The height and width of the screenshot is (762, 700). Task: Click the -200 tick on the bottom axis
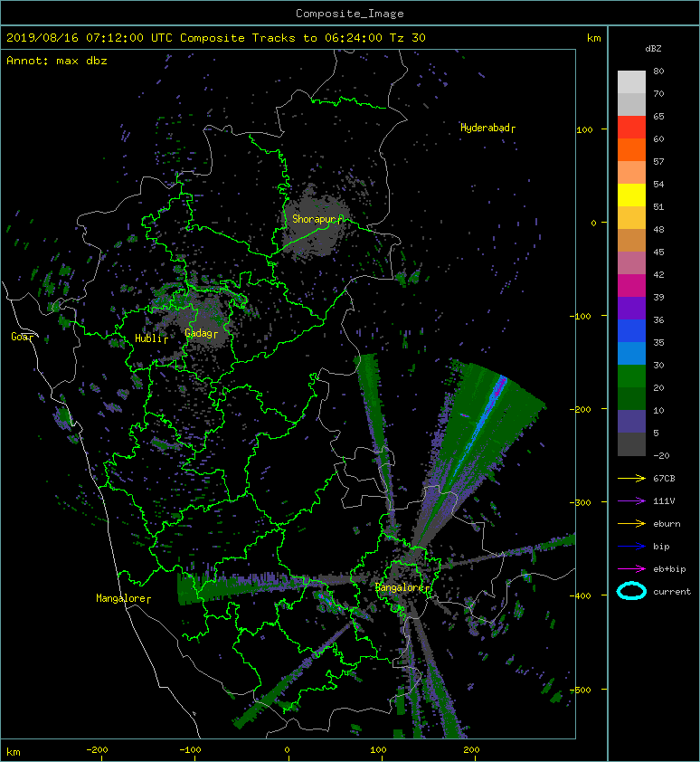tap(97, 750)
